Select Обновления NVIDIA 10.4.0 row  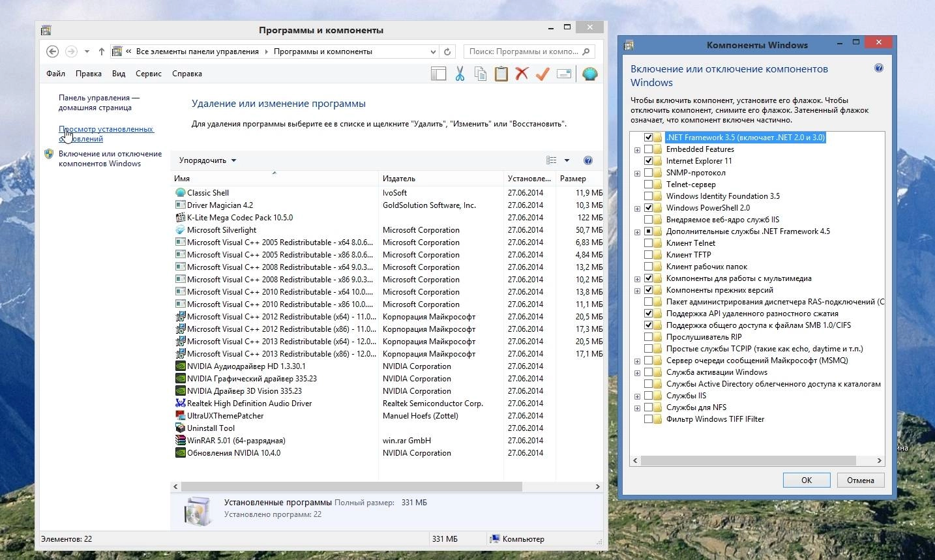click(386, 453)
